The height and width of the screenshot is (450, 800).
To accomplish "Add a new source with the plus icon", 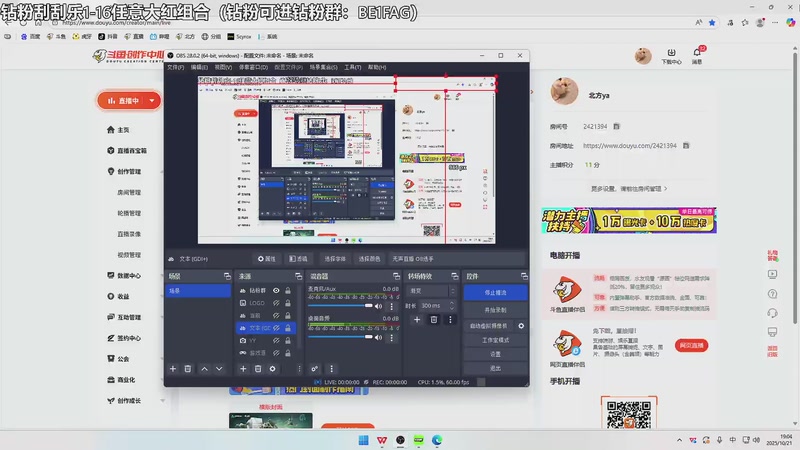I will pos(243,368).
